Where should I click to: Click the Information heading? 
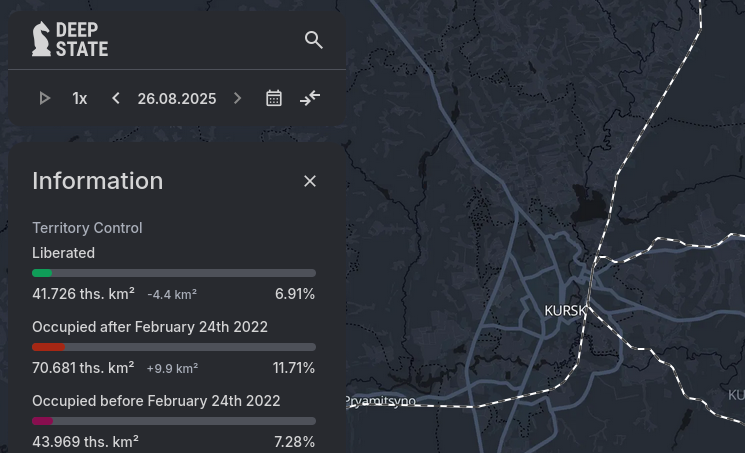click(x=98, y=181)
